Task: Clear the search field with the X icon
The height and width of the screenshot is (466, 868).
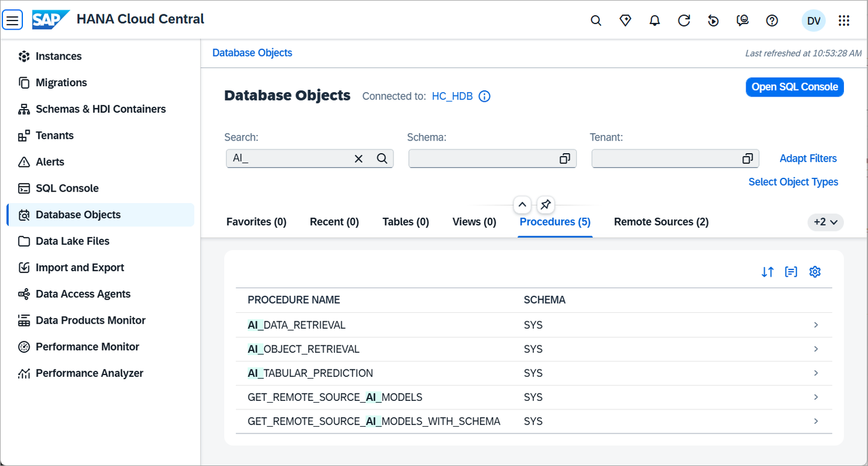Action: pyautogui.click(x=359, y=159)
